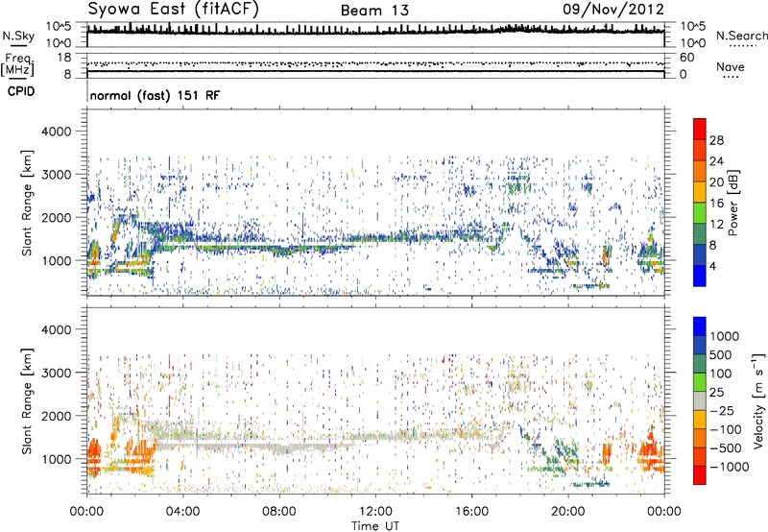Click the 'N.Search' legend label
Image resolution: width=768 pixels, height=532 pixels.
click(x=741, y=36)
